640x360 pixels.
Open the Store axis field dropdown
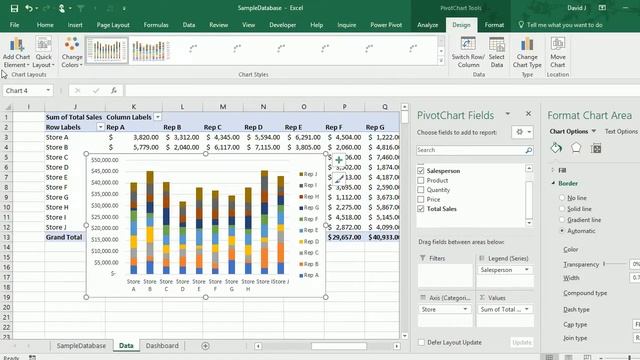coord(465,309)
